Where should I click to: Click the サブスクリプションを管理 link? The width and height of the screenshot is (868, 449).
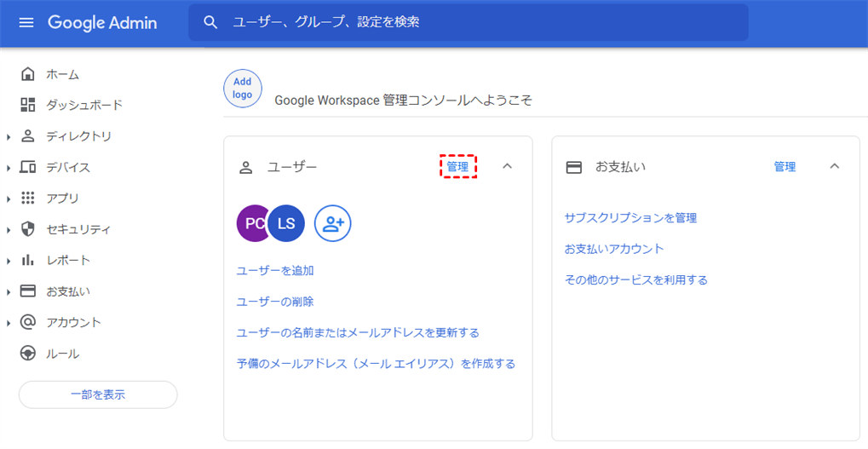pos(630,218)
